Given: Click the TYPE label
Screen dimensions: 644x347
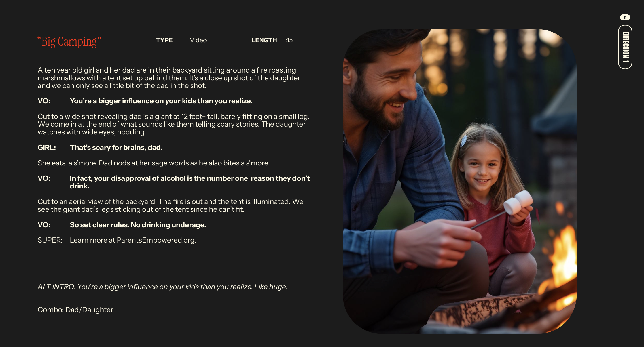Looking at the screenshot, I should coord(164,40).
